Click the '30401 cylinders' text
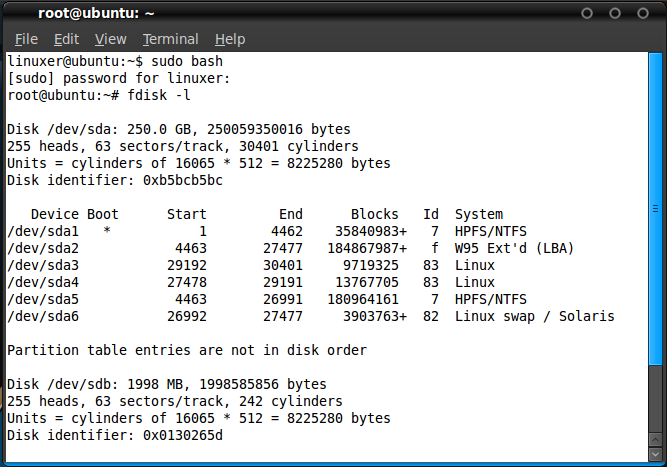This screenshot has width=667, height=467. pos(299,146)
